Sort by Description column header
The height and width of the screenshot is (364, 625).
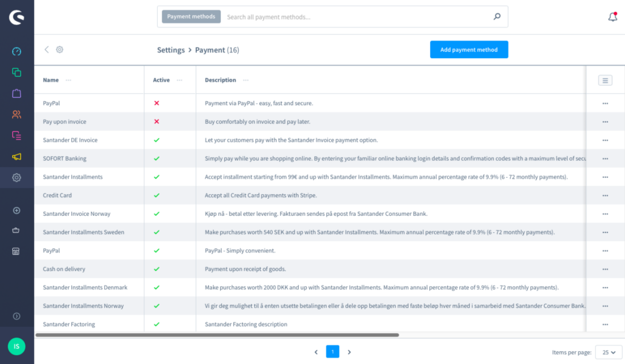[x=220, y=80]
